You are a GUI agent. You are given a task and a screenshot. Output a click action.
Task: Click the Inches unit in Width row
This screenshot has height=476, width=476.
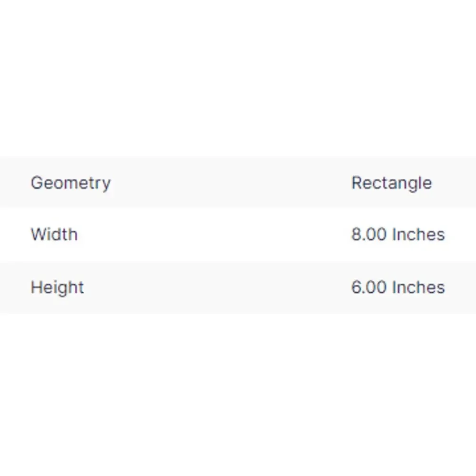(418, 235)
